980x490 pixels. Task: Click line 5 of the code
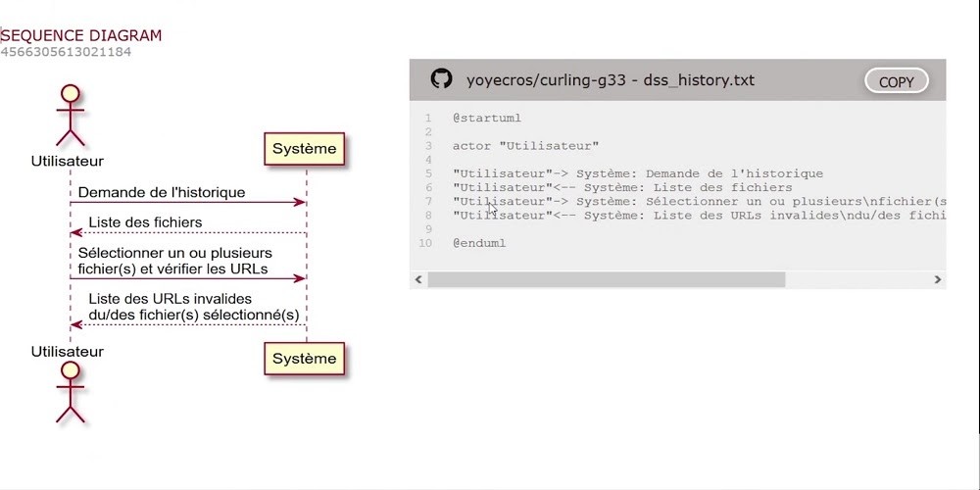(x=637, y=173)
